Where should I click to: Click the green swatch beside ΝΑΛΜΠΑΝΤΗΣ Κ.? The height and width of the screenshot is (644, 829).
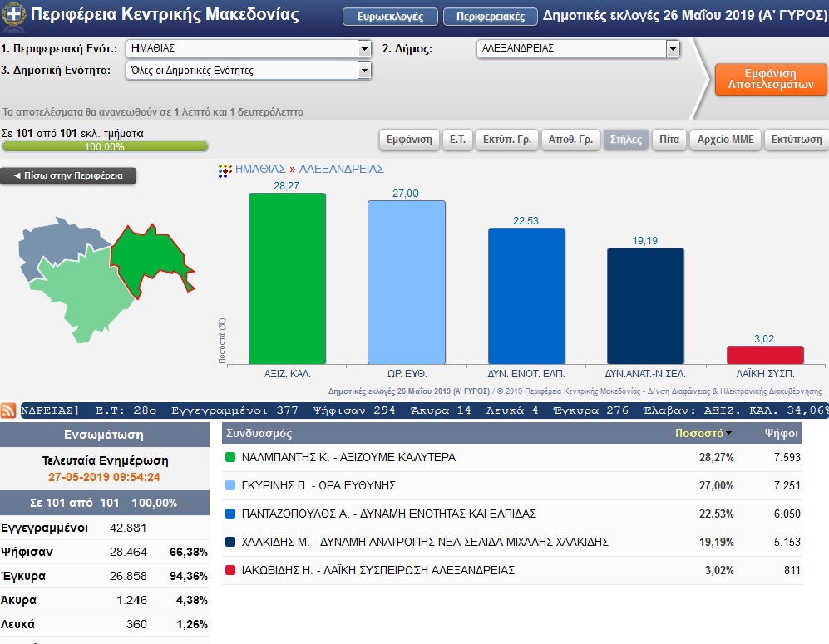230,457
